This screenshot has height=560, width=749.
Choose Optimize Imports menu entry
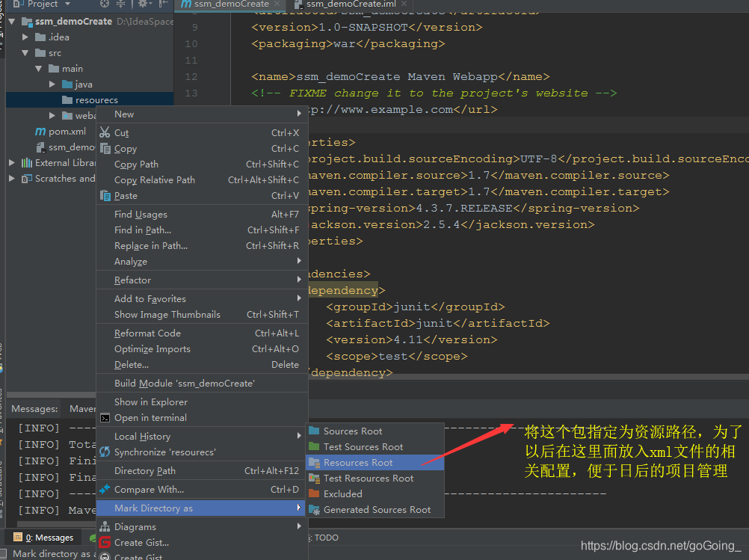coord(202,349)
